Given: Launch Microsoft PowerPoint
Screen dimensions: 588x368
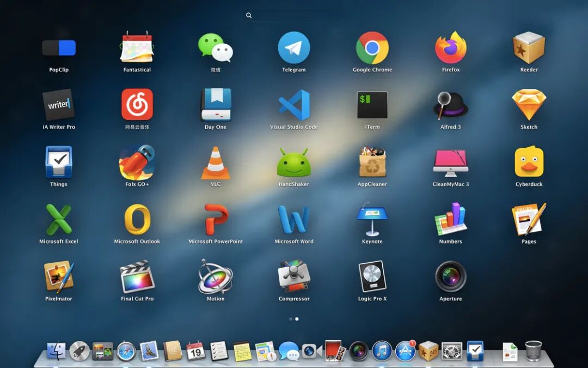Looking at the screenshot, I should 216,220.
